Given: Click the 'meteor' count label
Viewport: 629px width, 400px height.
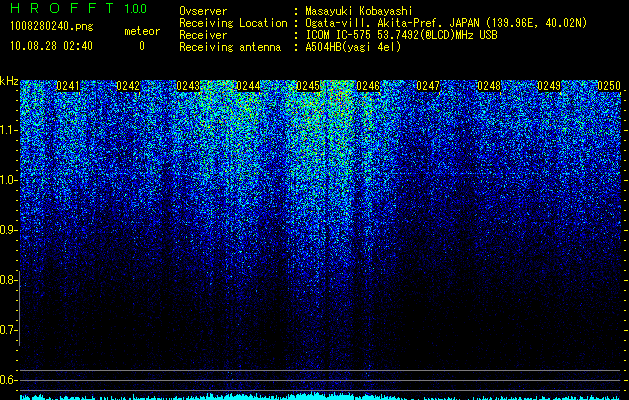Looking at the screenshot, I should [x=142, y=31].
